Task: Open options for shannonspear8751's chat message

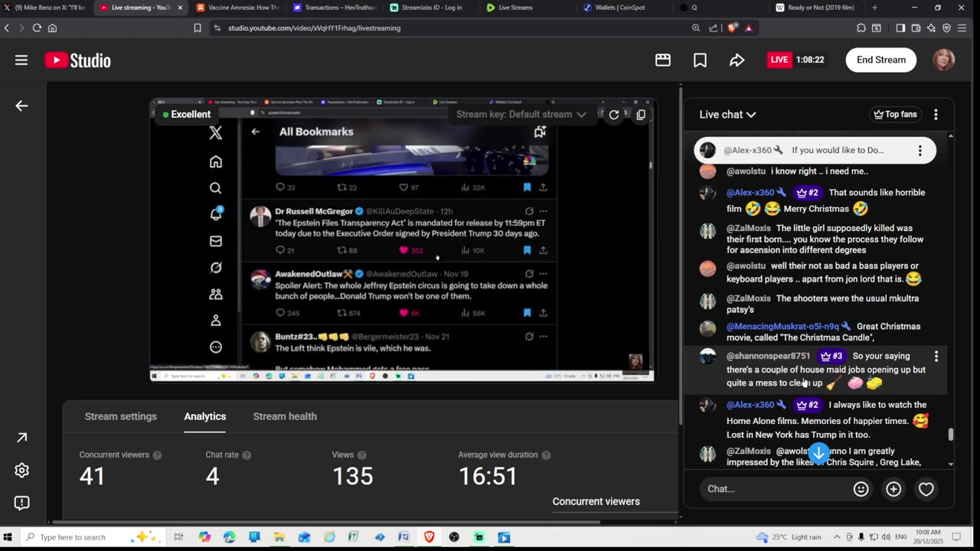Action: point(936,357)
